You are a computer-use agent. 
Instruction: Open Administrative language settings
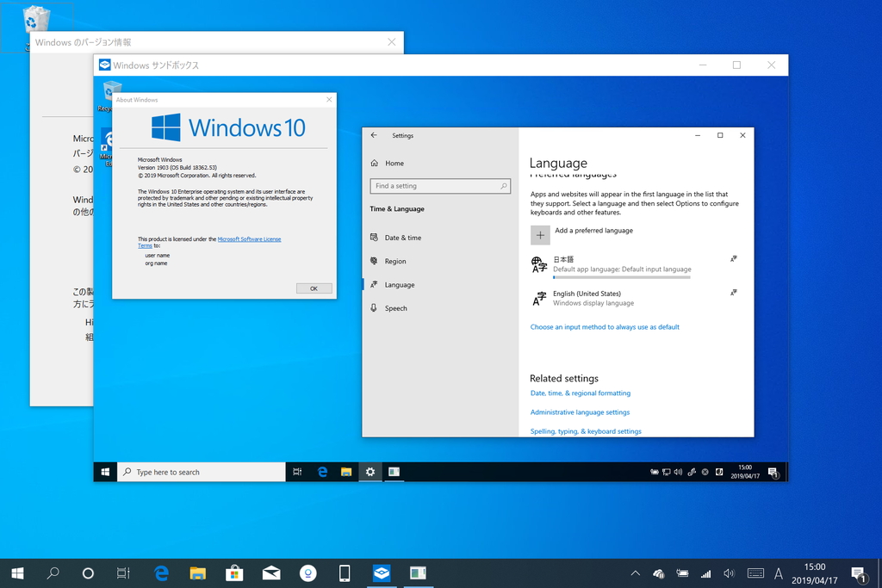pyautogui.click(x=581, y=412)
